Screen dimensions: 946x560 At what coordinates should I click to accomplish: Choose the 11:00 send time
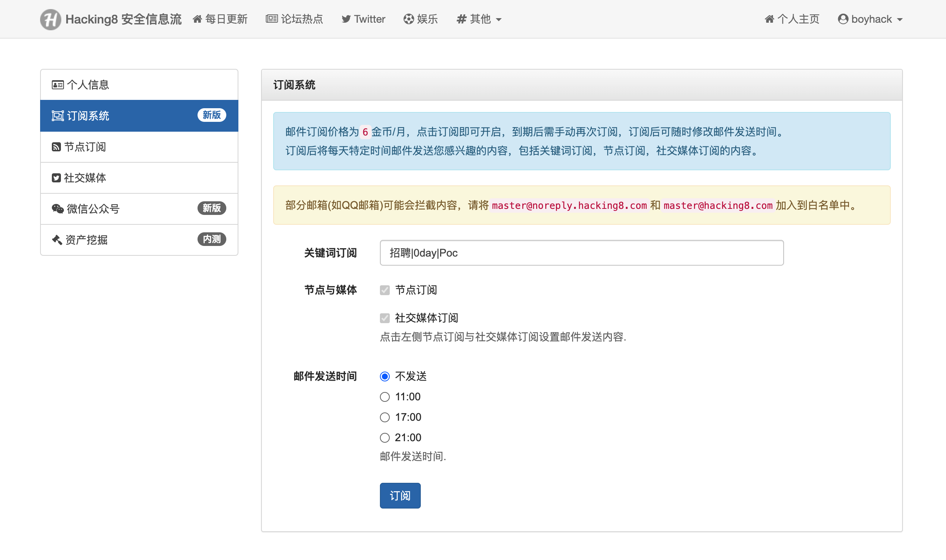pyautogui.click(x=384, y=397)
